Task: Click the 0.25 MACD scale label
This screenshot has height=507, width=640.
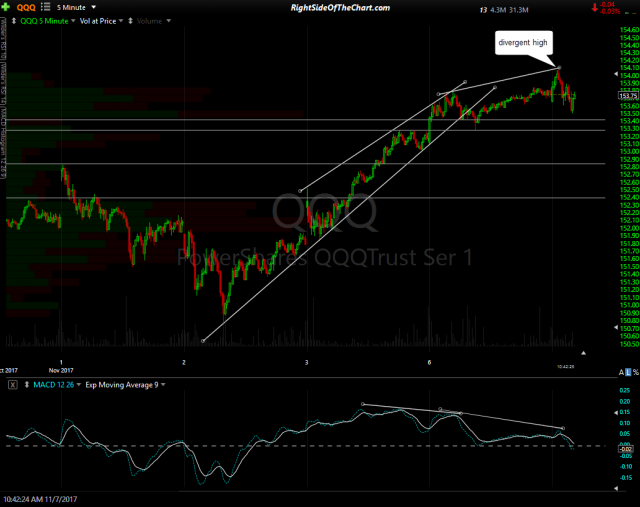Action: (625, 391)
